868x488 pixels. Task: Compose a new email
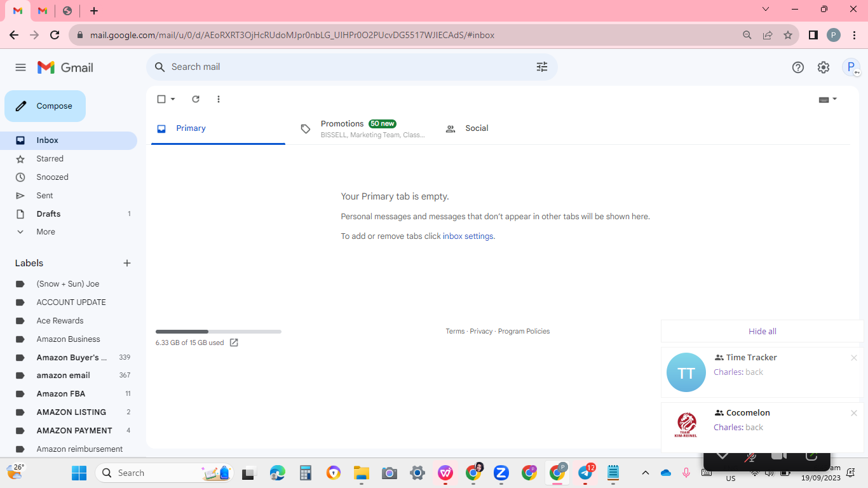[x=45, y=106]
